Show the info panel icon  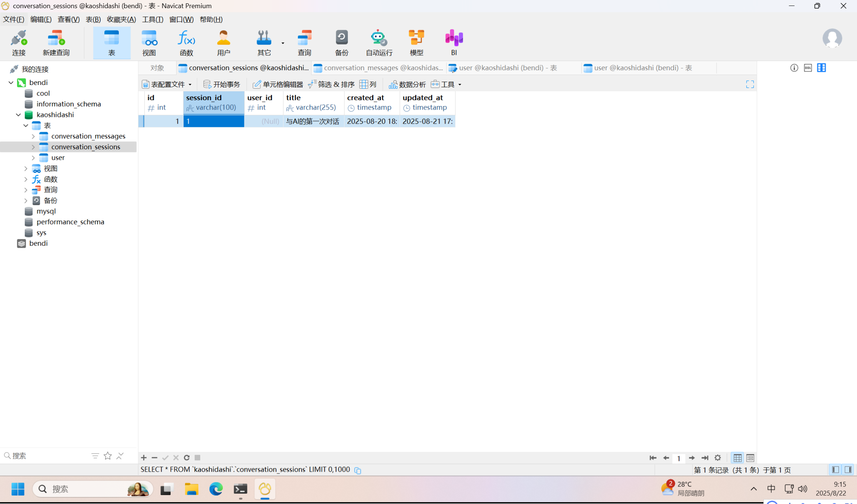(794, 68)
